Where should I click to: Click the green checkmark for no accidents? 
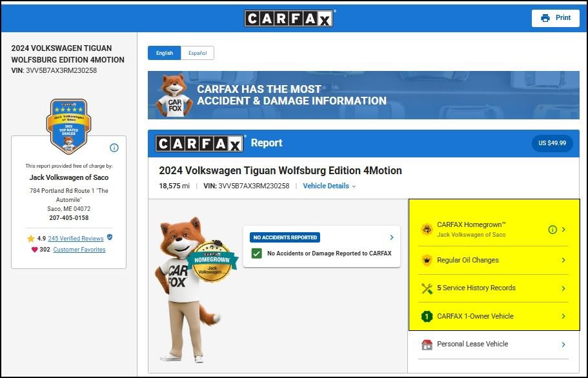[x=257, y=254]
